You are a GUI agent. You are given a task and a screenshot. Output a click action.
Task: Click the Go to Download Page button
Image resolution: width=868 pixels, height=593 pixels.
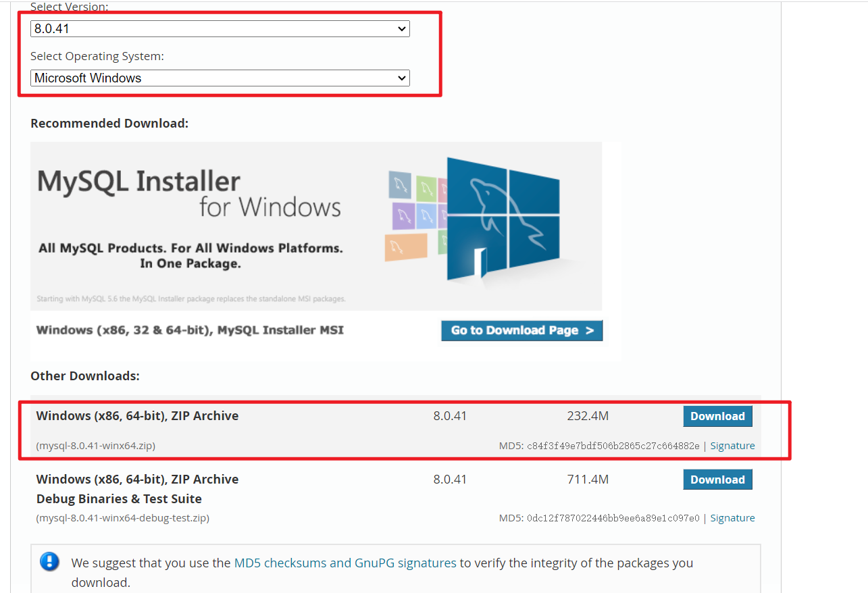pos(521,330)
